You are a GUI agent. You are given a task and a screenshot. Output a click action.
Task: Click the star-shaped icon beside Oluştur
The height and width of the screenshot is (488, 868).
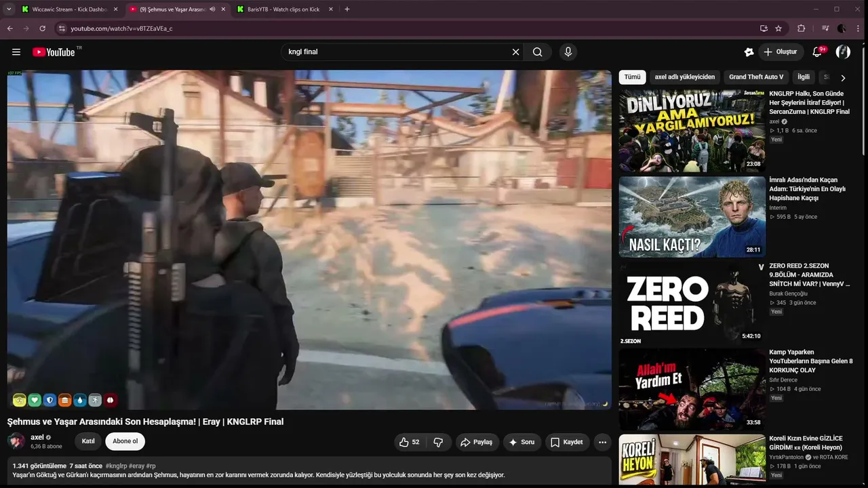point(749,52)
